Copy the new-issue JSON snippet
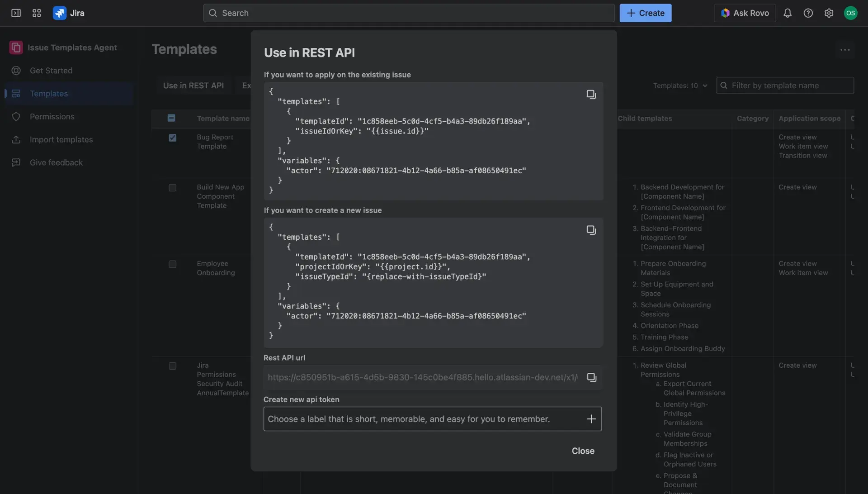868x494 pixels. [x=591, y=229]
